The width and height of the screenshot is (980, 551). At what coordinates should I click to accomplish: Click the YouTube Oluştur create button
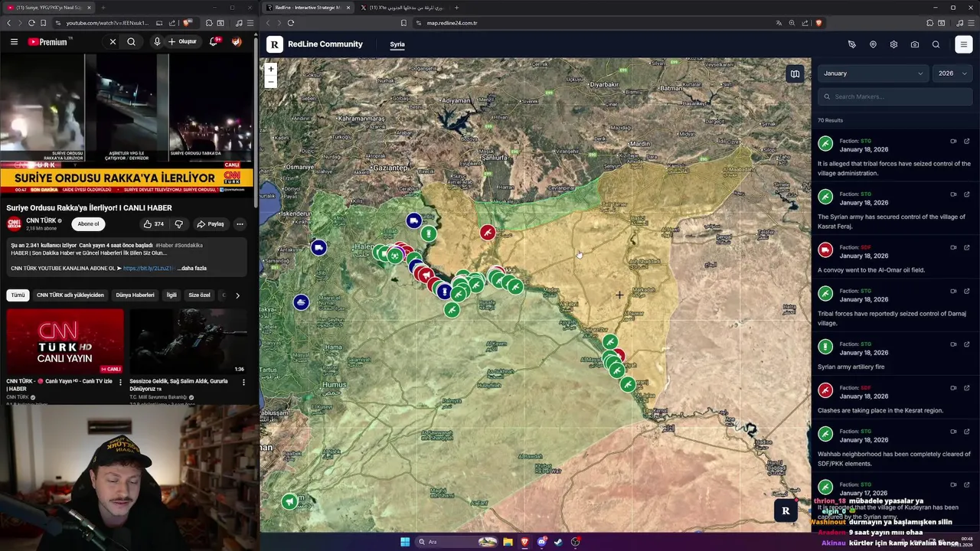pyautogui.click(x=183, y=41)
